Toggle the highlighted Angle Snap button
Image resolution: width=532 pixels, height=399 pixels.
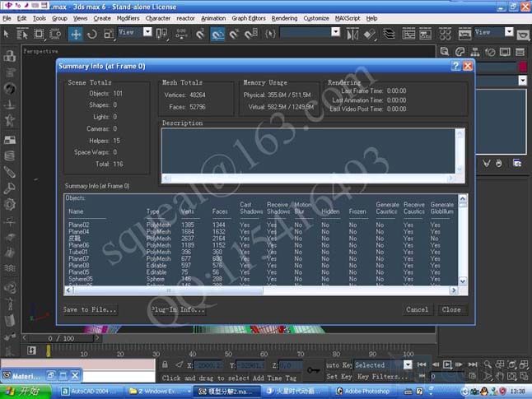217,34
